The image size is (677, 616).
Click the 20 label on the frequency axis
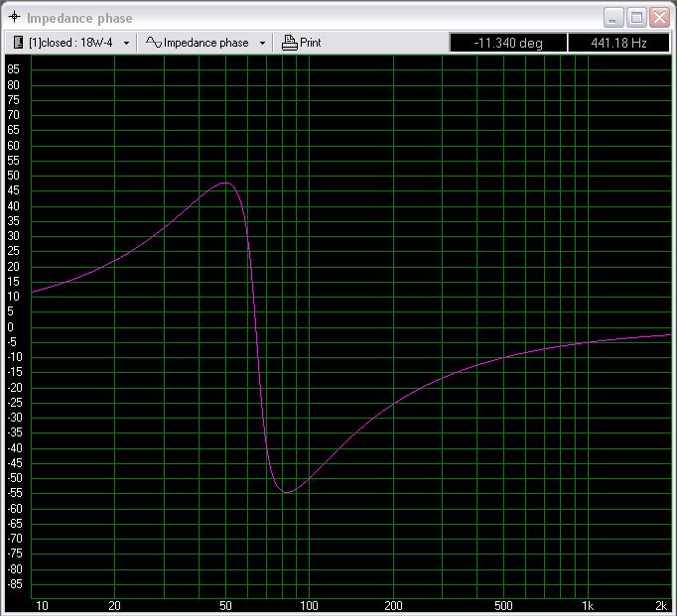pyautogui.click(x=114, y=606)
